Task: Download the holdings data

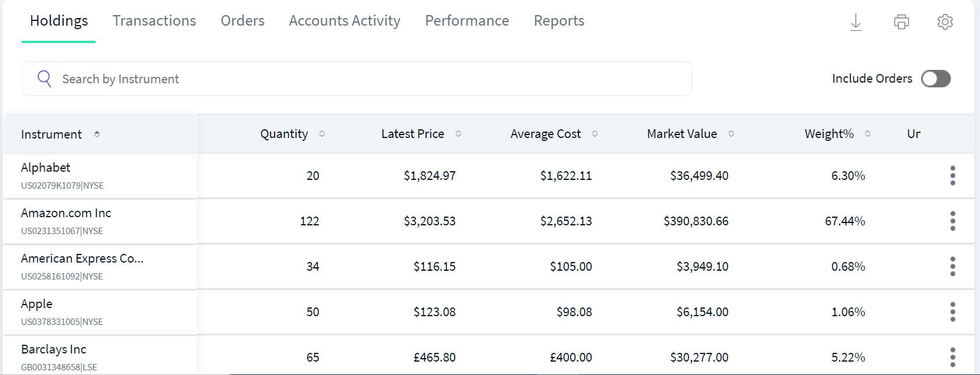Action: point(856,22)
